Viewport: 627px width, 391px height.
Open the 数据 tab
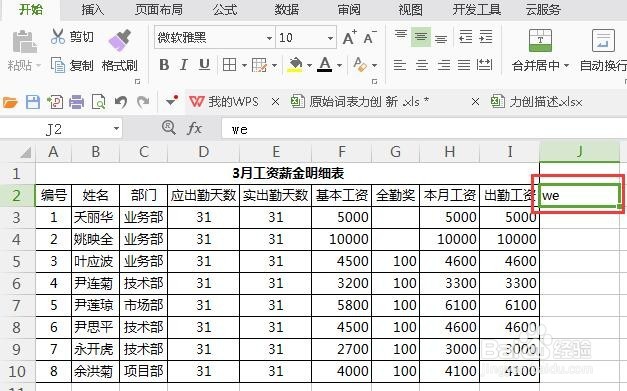click(286, 9)
